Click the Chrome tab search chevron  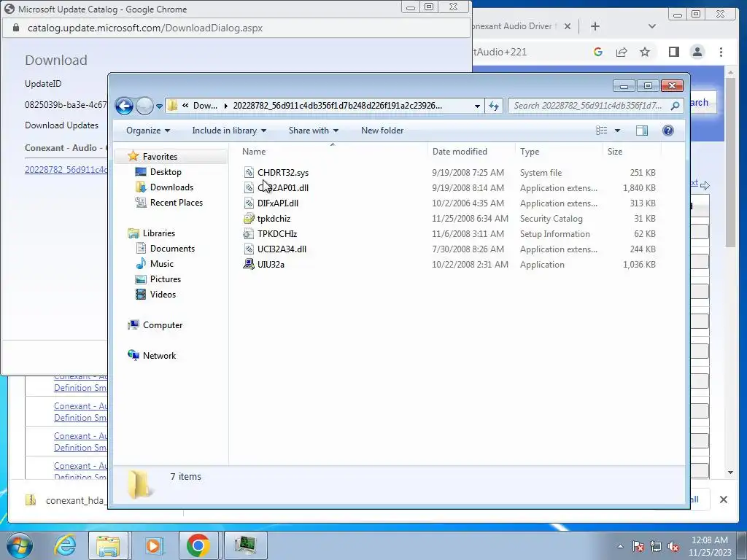[x=651, y=27]
